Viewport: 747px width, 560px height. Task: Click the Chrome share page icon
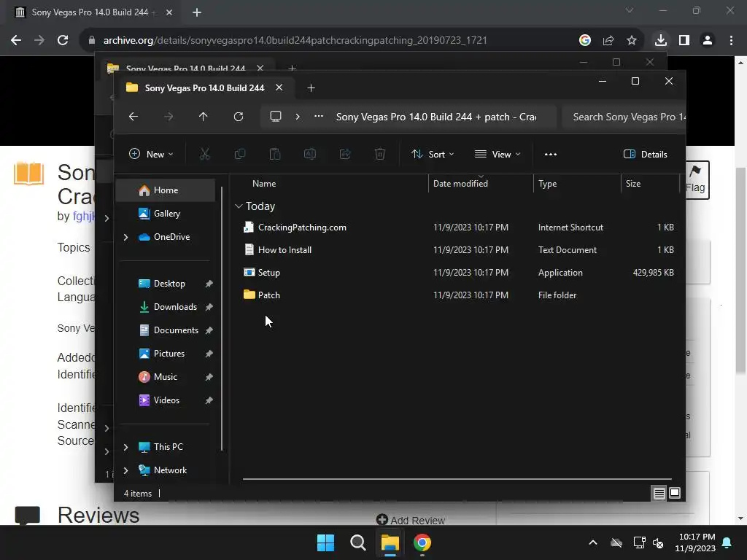pyautogui.click(x=608, y=40)
